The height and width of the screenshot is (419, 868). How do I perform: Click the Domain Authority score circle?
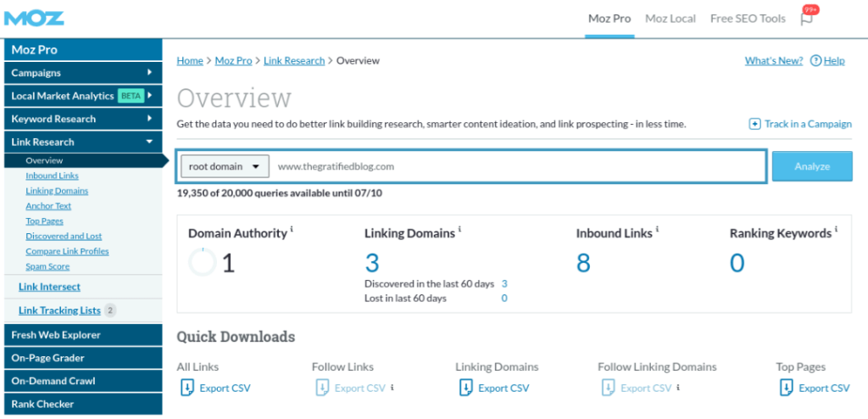202,262
